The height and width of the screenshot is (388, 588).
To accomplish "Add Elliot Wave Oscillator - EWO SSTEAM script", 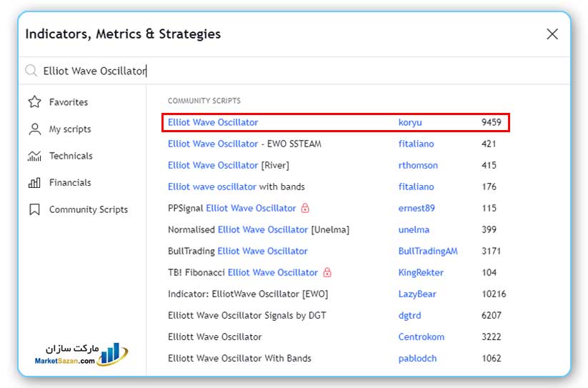I will [x=244, y=144].
